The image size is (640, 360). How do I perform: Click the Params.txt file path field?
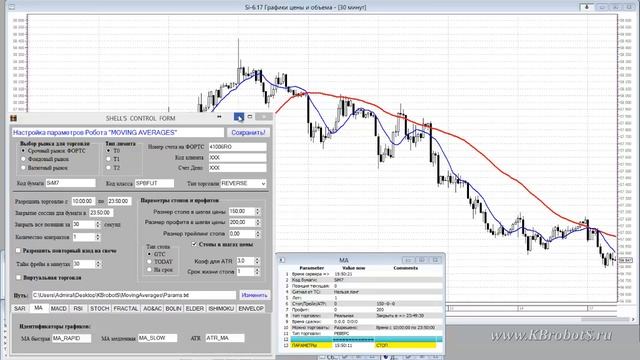click(x=134, y=295)
